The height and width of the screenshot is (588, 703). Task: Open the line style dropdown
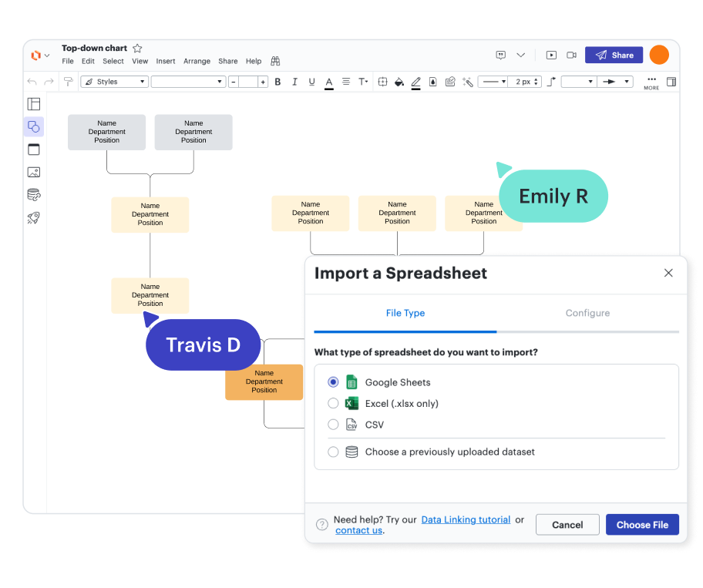(x=493, y=82)
